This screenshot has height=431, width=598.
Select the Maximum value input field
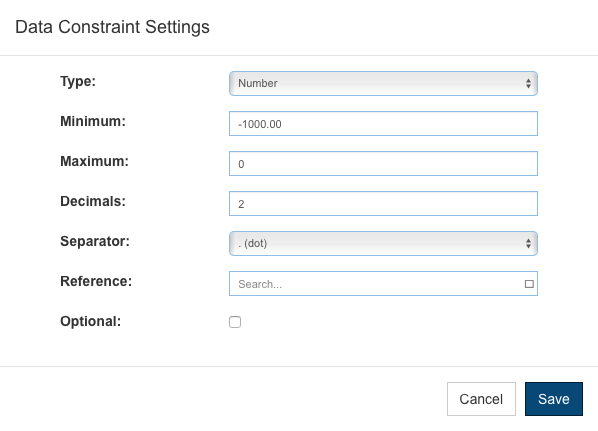click(383, 164)
